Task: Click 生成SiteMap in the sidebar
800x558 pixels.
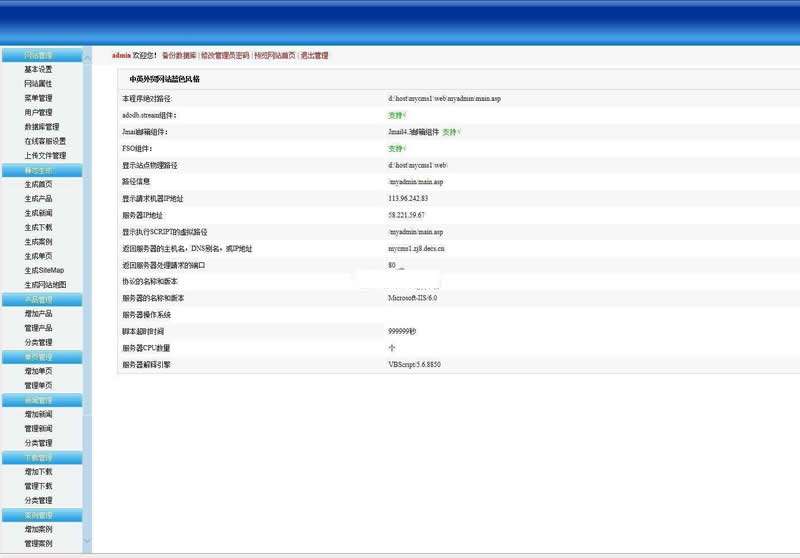Action: pyautogui.click(x=44, y=270)
